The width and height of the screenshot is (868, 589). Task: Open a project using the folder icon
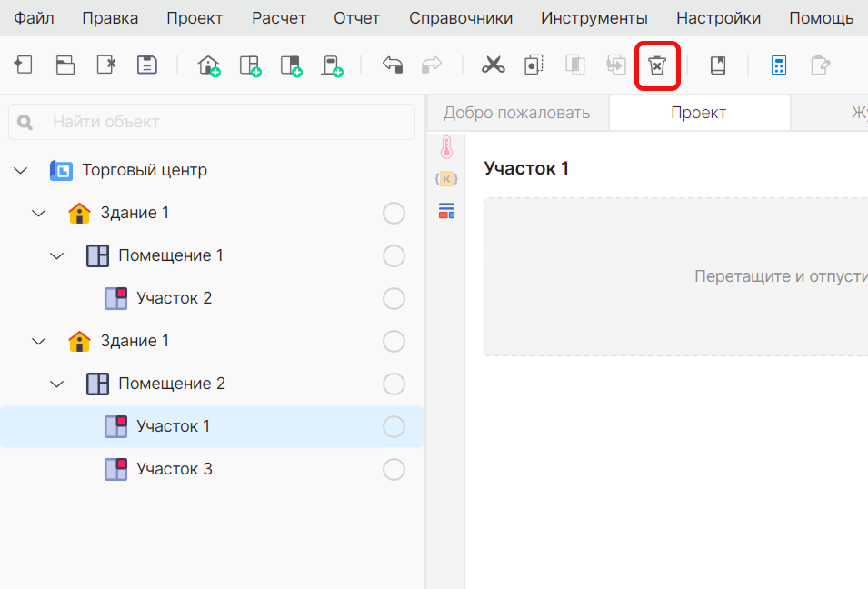(65, 65)
